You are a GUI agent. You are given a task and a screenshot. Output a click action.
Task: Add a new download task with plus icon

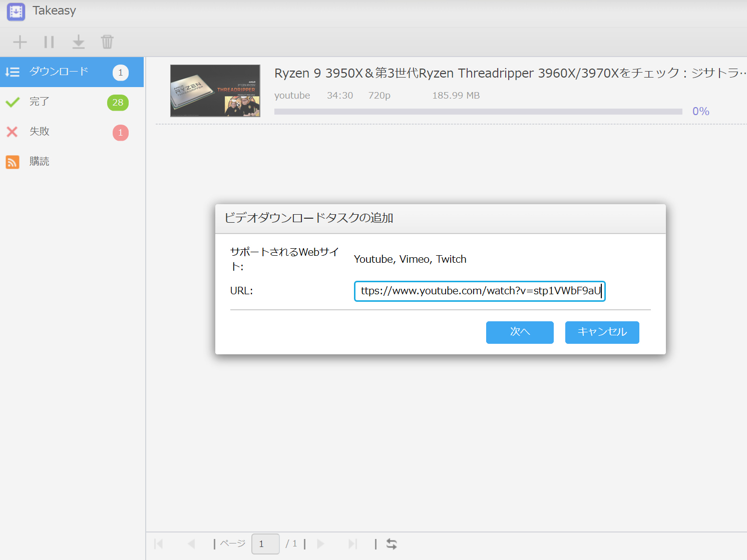coord(20,42)
